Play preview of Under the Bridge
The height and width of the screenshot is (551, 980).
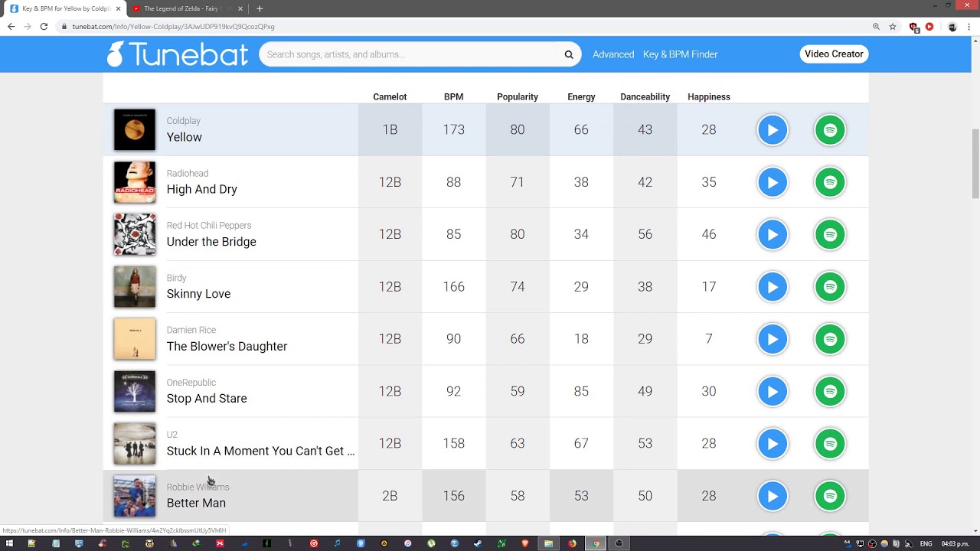pyautogui.click(x=773, y=234)
